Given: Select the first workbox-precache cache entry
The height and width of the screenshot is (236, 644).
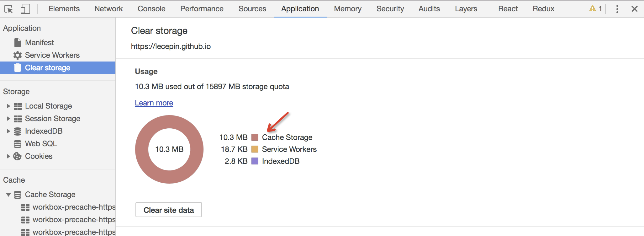Looking at the screenshot, I should point(74,207).
